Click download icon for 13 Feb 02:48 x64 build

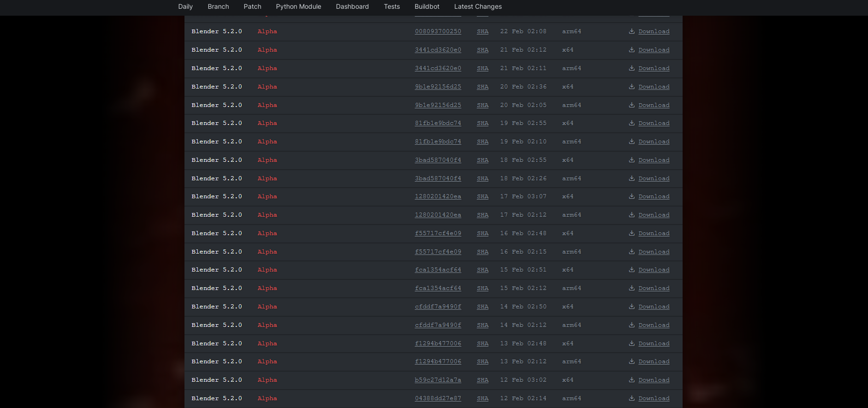[632, 343]
